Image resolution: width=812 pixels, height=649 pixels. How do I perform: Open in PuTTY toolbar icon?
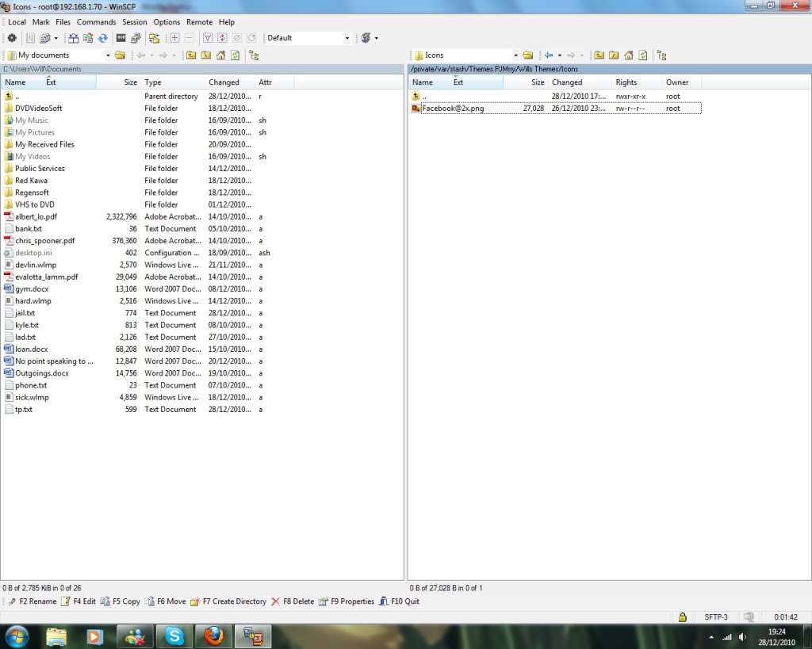click(136, 38)
